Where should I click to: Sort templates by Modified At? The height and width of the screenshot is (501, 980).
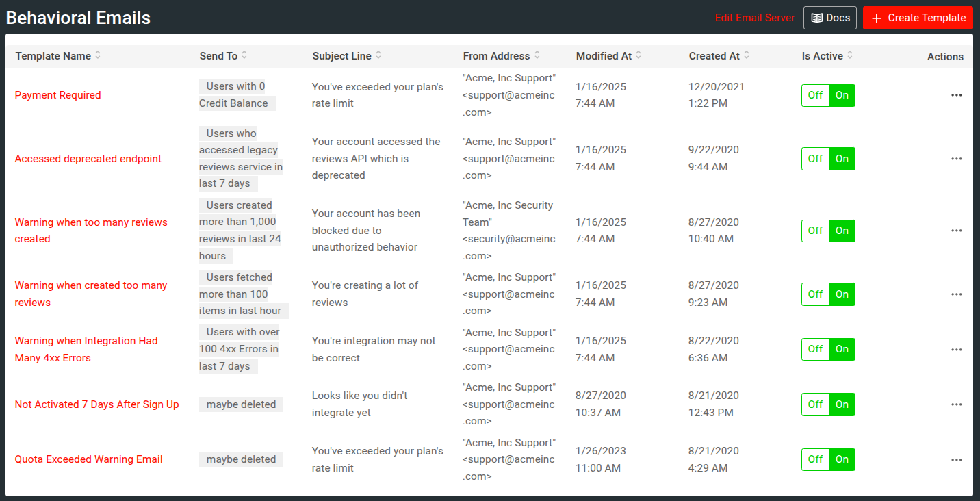tap(640, 55)
